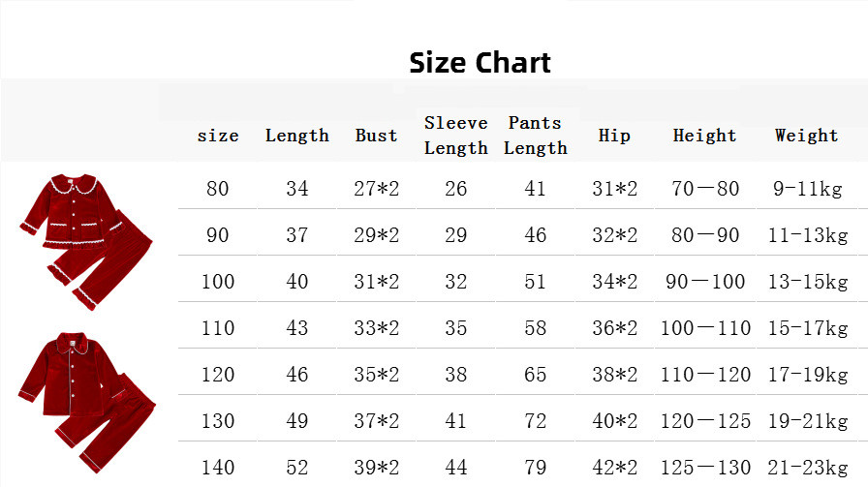Screen dimensions: 868x487
Task: Click the Bust column header
Action: tap(377, 136)
